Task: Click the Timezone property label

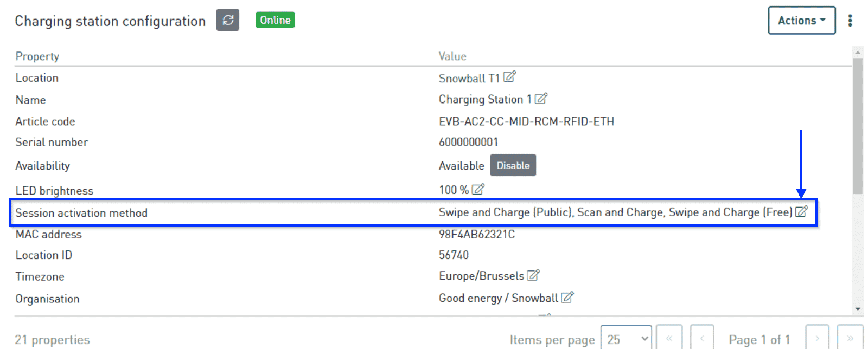Action: click(x=40, y=276)
